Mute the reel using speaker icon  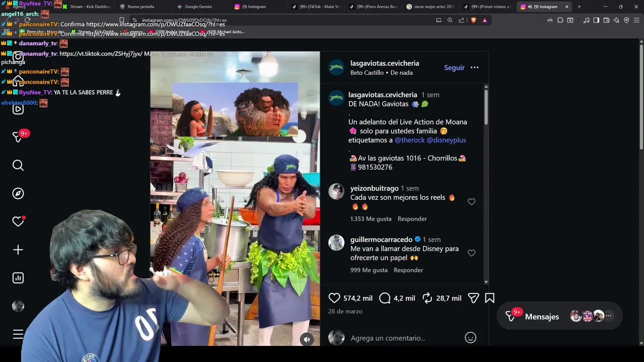[x=307, y=339]
